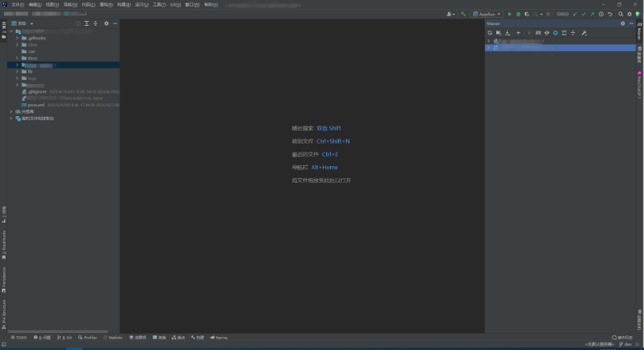
Task: Expand the .githooks folder
Action: coord(17,38)
